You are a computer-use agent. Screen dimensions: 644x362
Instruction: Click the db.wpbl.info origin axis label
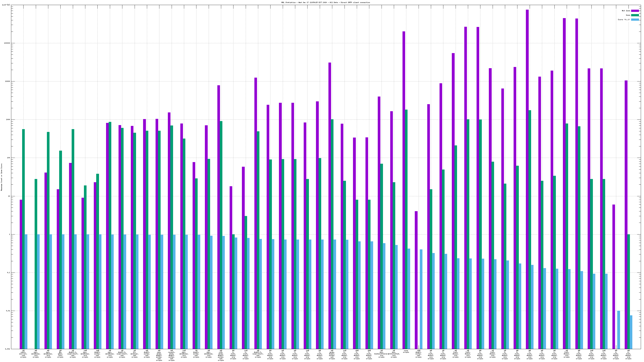(60, 354)
